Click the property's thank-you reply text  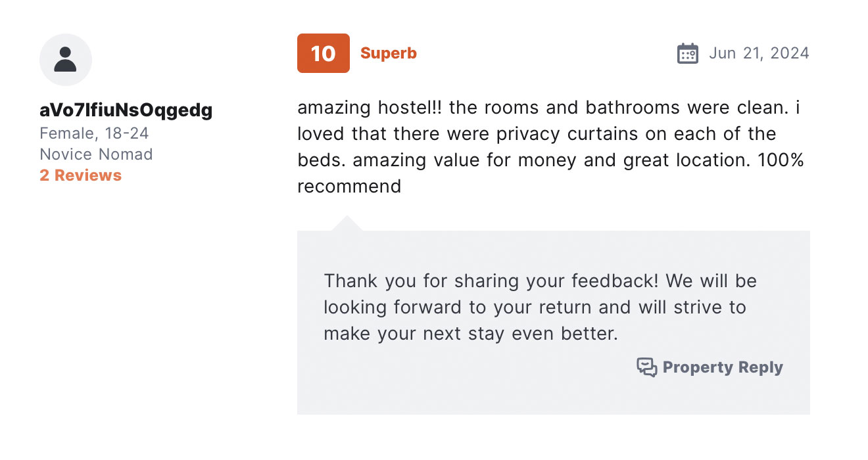[541, 307]
